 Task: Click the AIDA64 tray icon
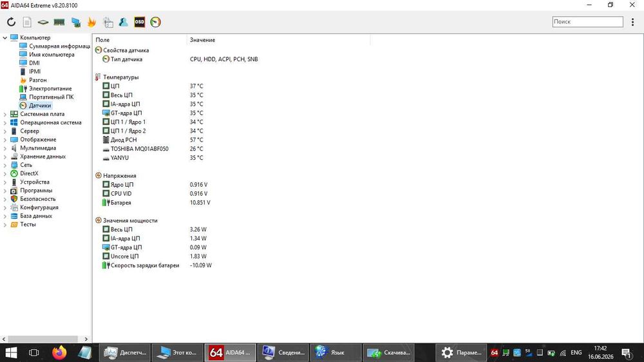494,352
